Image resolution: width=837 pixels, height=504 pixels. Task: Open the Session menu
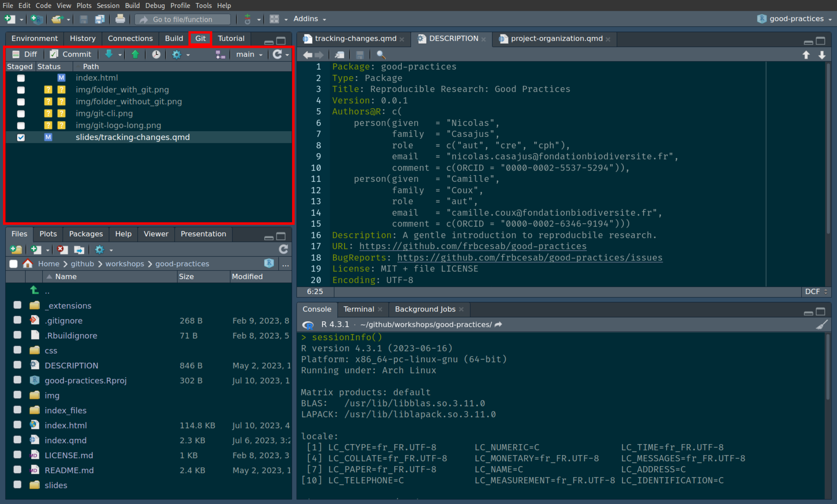pos(108,5)
